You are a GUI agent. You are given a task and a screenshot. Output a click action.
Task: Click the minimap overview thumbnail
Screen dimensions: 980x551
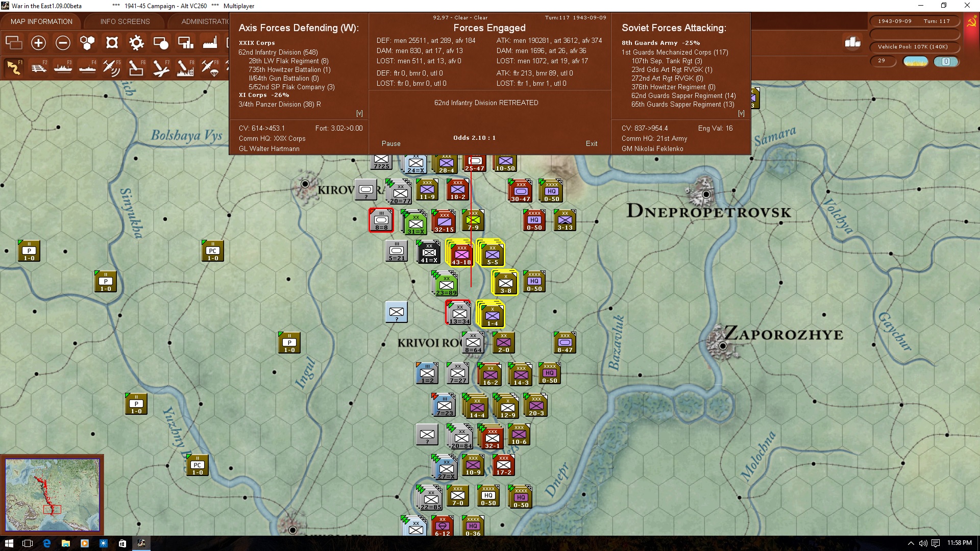[52, 494]
